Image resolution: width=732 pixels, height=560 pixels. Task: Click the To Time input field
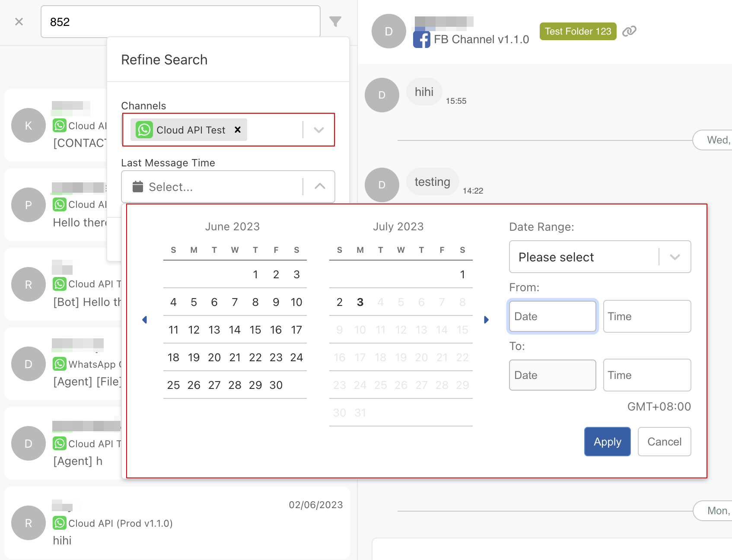(x=647, y=375)
